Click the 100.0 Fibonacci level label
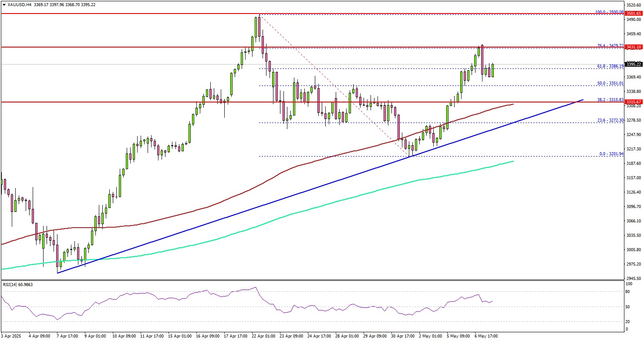644x341 pixels. (x=609, y=12)
